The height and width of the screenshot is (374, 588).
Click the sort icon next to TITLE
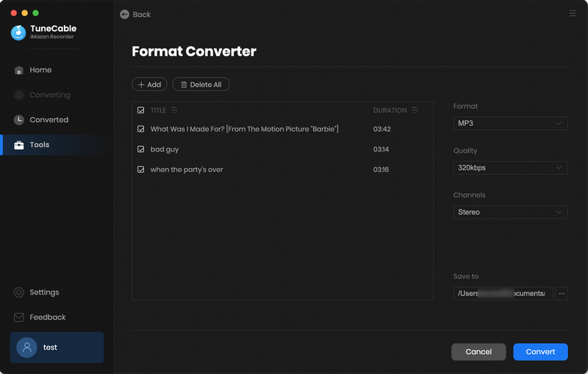point(174,110)
